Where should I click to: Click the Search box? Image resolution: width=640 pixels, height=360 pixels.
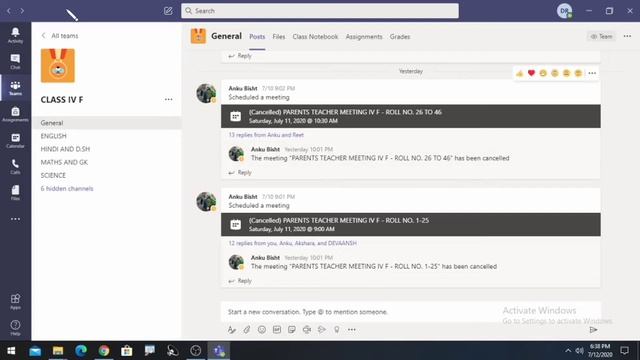pos(320,11)
